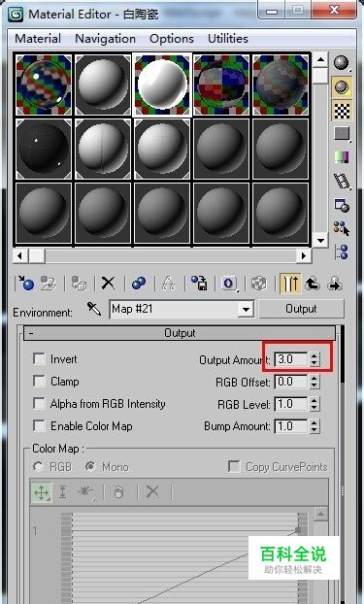Check the Enable Color Map box
Viewport: 364px width, 604px height.
click(39, 426)
